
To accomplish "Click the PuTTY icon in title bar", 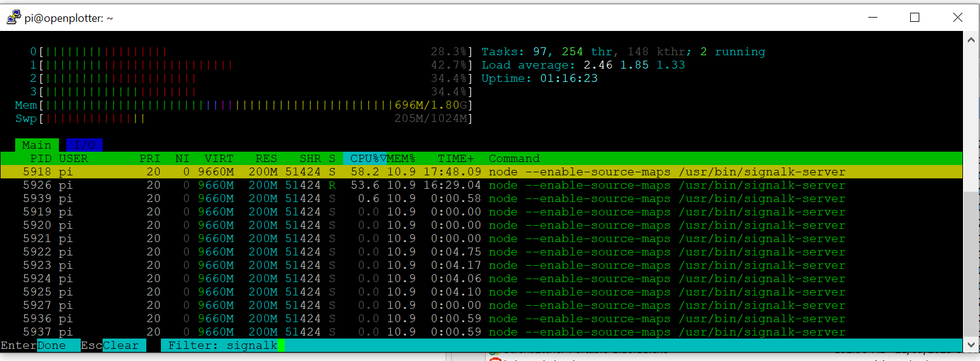I will point(13,18).
